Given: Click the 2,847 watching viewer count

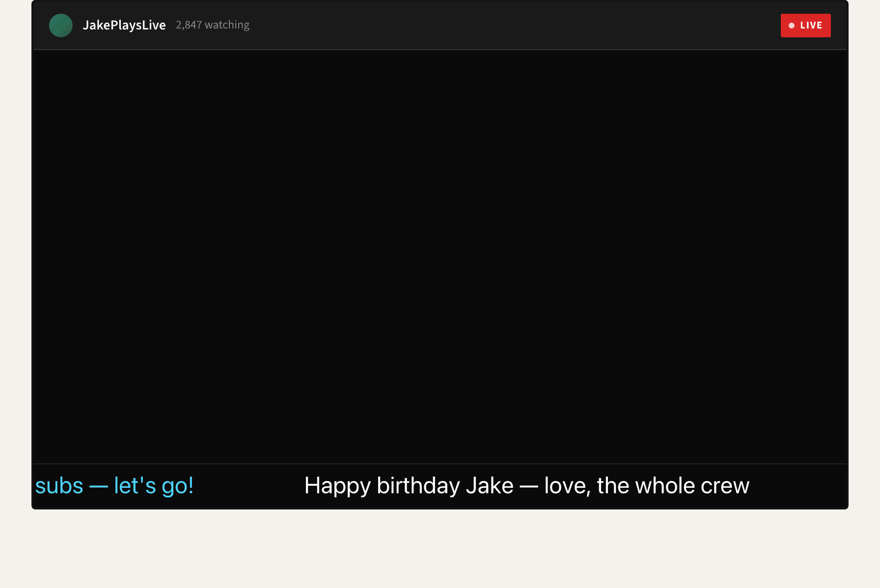Looking at the screenshot, I should coord(213,25).
